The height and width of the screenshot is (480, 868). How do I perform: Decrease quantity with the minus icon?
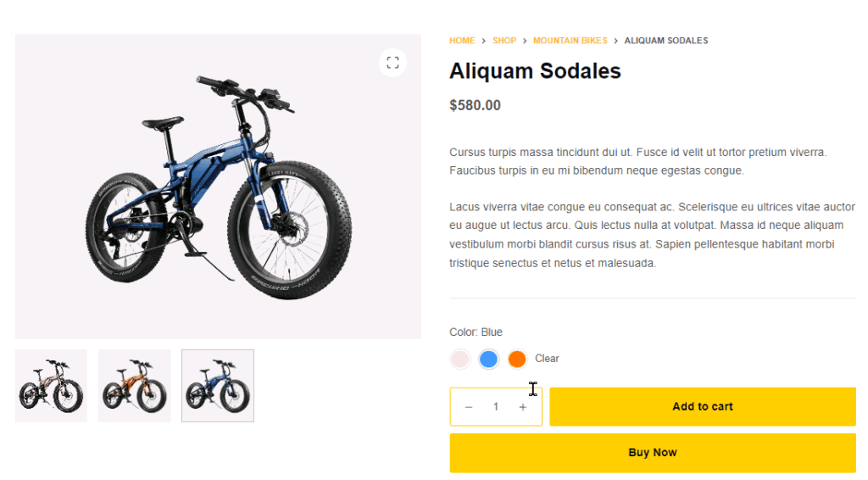point(469,407)
